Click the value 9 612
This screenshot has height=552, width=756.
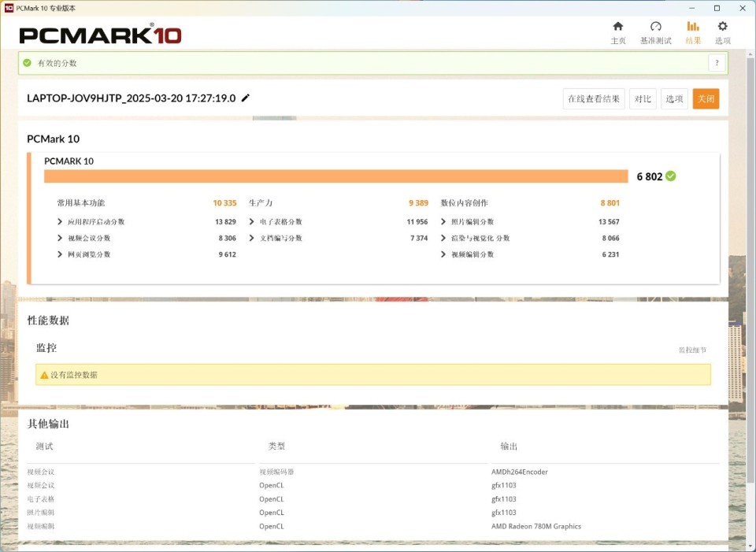coord(228,254)
